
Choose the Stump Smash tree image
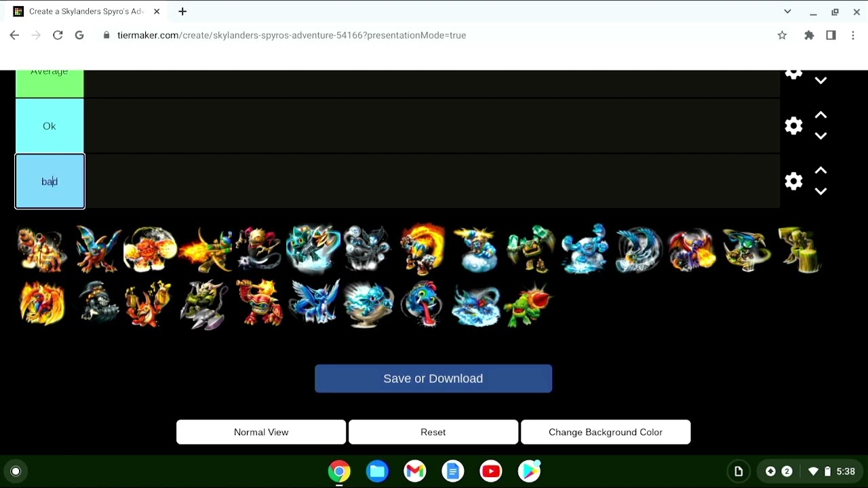pyautogui.click(x=802, y=249)
